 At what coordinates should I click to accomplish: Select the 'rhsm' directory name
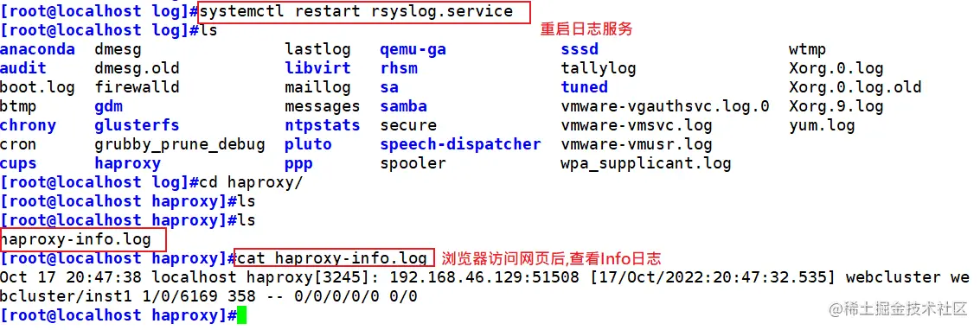tap(399, 68)
